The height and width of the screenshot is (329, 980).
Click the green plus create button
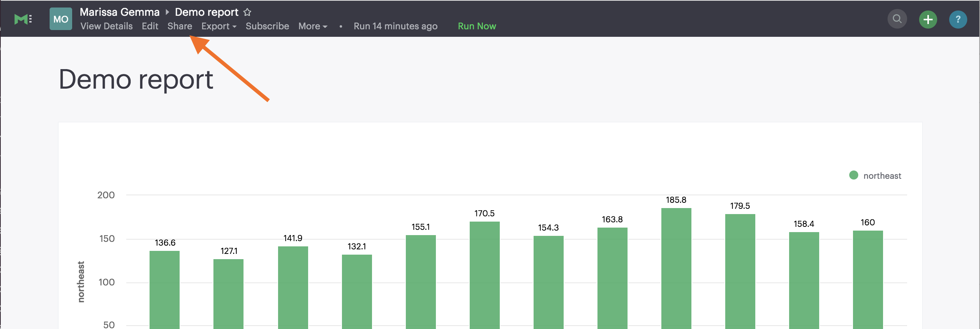(x=928, y=19)
